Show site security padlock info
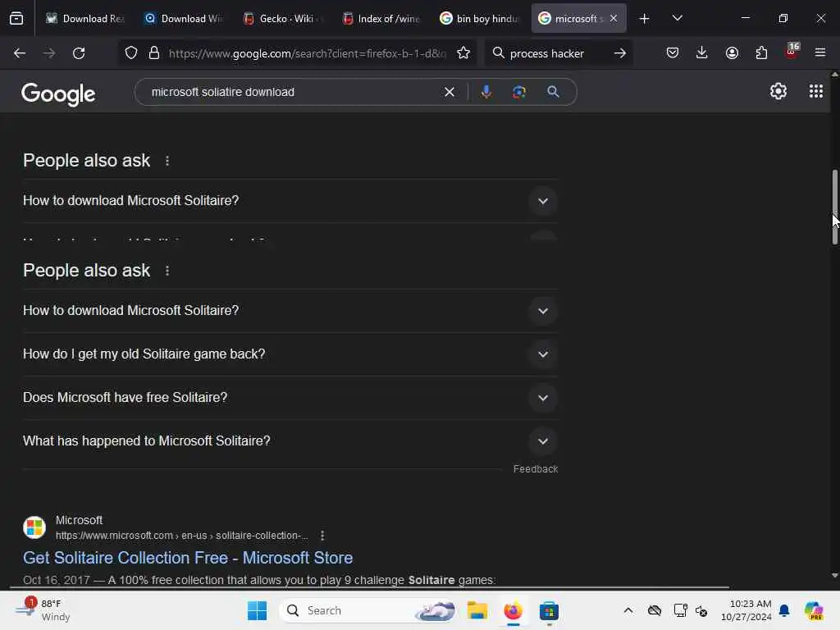The image size is (840, 630). tap(154, 53)
